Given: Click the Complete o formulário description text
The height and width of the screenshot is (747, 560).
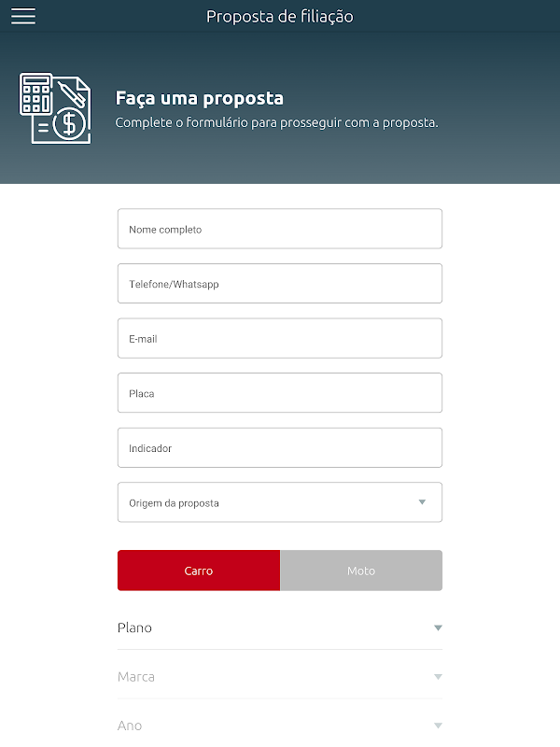Looking at the screenshot, I should point(276,122).
